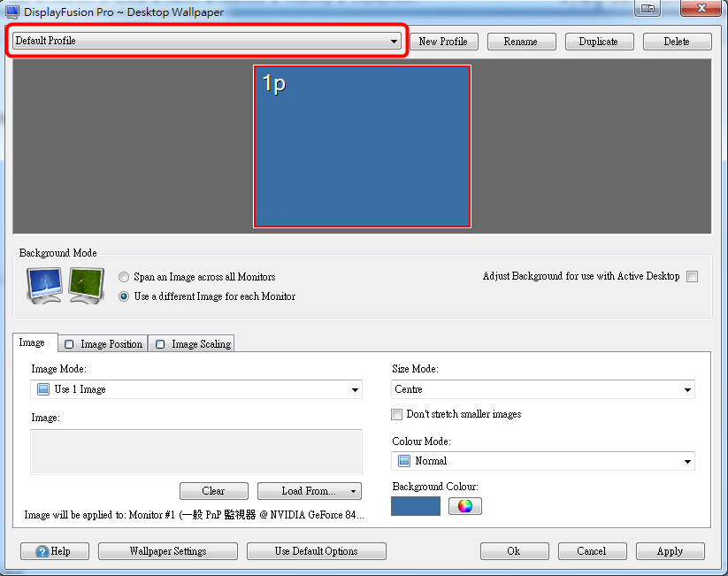Click the New Profile button
This screenshot has width=728, height=576.
coord(442,42)
